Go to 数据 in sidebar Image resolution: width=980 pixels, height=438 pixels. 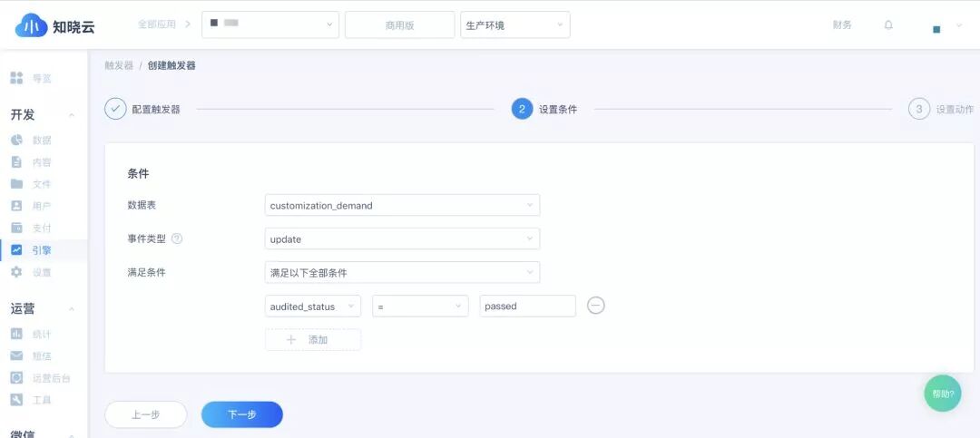[x=42, y=140]
